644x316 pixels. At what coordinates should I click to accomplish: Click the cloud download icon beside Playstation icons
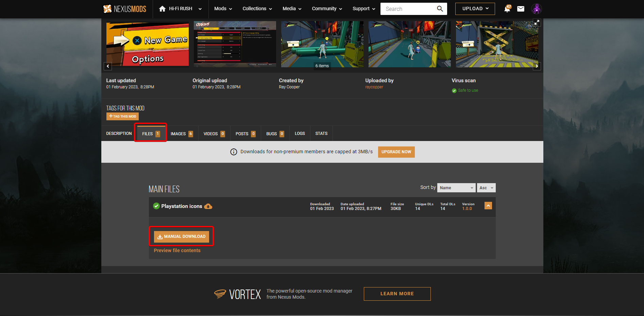(208, 206)
